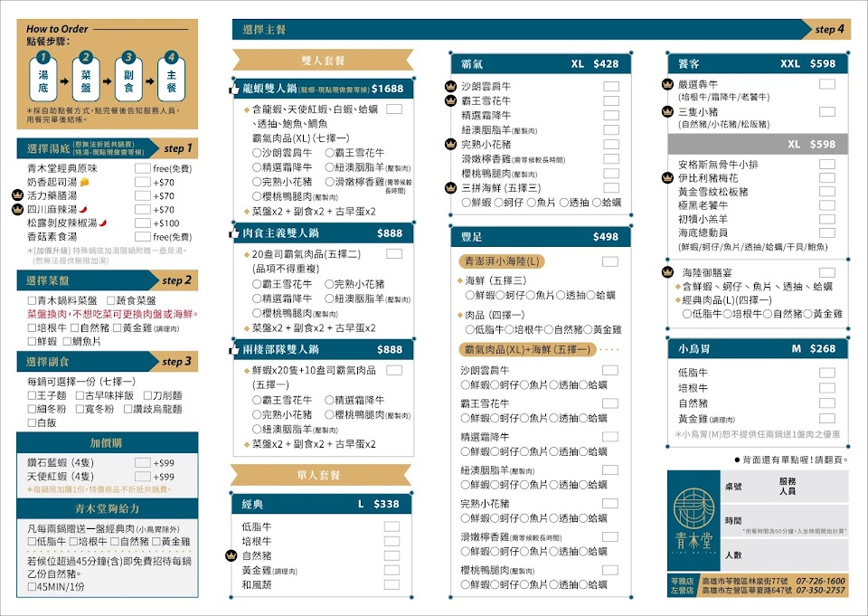Click the 雙人套餐 gold banner
The width and height of the screenshot is (868, 616).
click(x=323, y=60)
